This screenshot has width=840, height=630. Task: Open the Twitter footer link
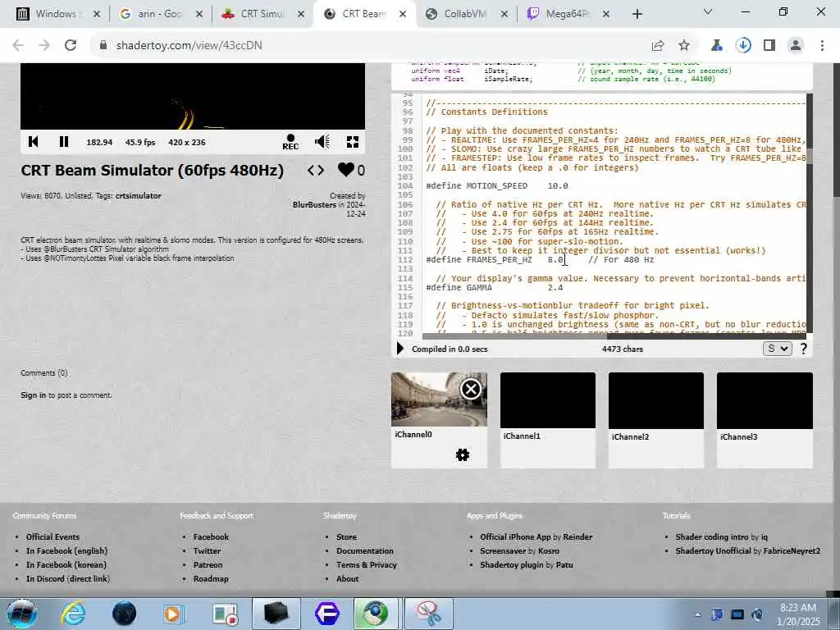coord(207,550)
